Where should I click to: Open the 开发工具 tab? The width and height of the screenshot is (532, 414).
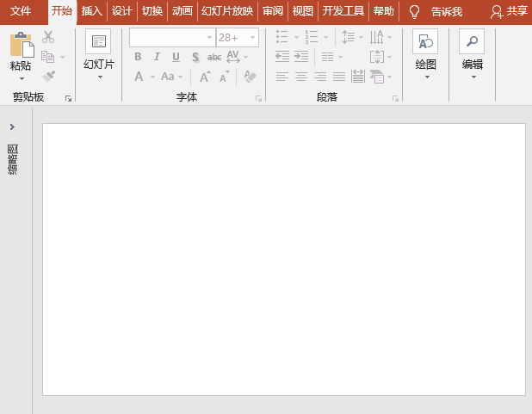pyautogui.click(x=343, y=11)
